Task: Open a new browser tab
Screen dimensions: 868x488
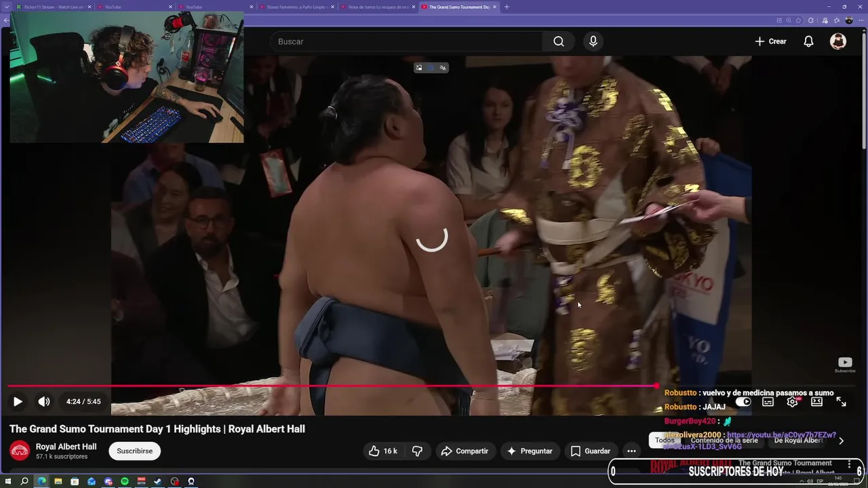Action: pyautogui.click(x=507, y=7)
